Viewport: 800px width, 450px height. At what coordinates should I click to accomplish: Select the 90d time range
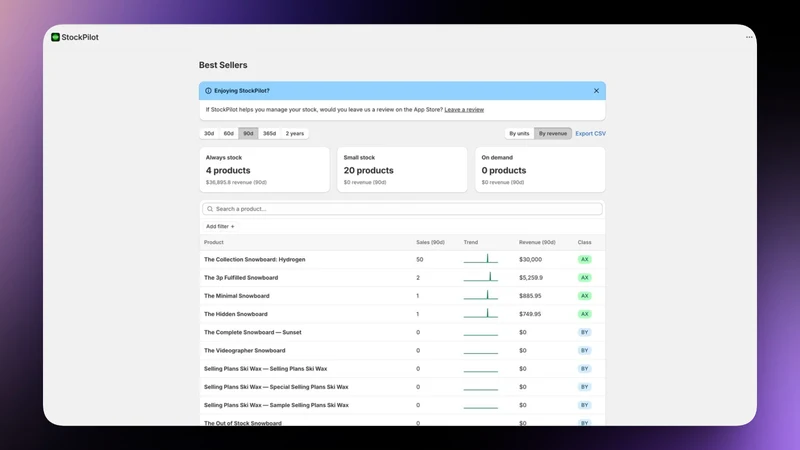point(248,134)
